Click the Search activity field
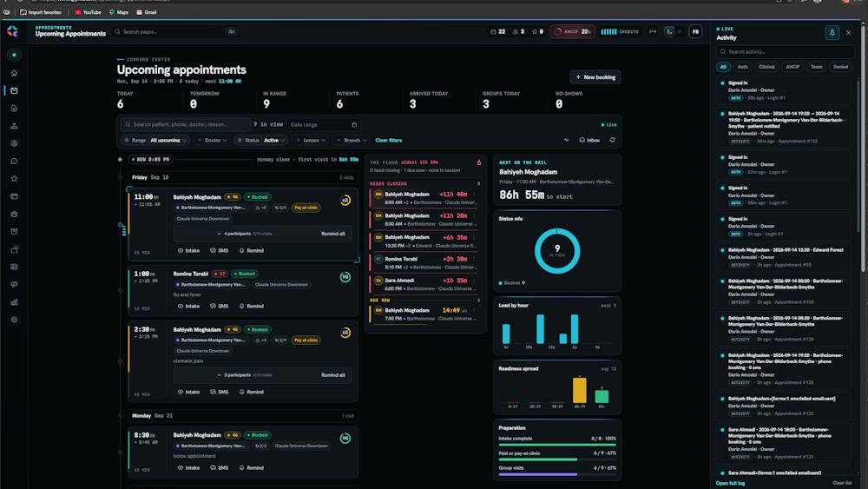Screen dimensions: 868x489 (x=785, y=51)
